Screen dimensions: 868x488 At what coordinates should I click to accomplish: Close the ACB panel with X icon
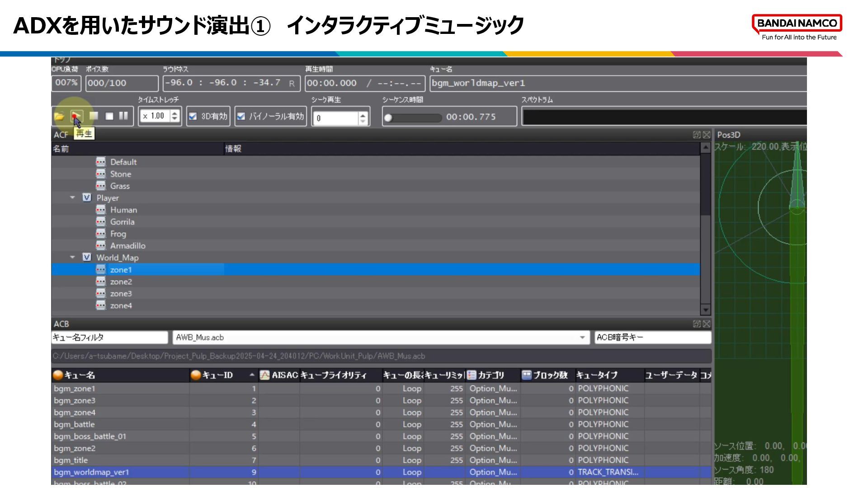point(707,324)
